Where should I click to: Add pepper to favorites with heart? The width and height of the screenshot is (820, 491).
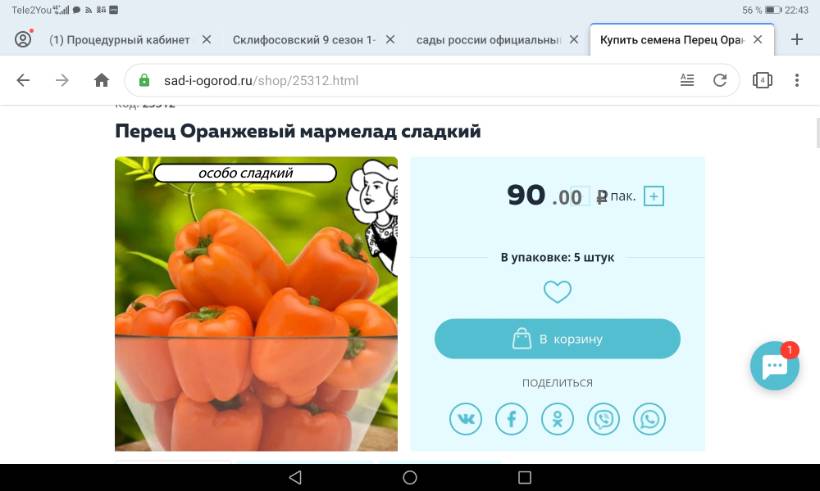click(x=557, y=291)
